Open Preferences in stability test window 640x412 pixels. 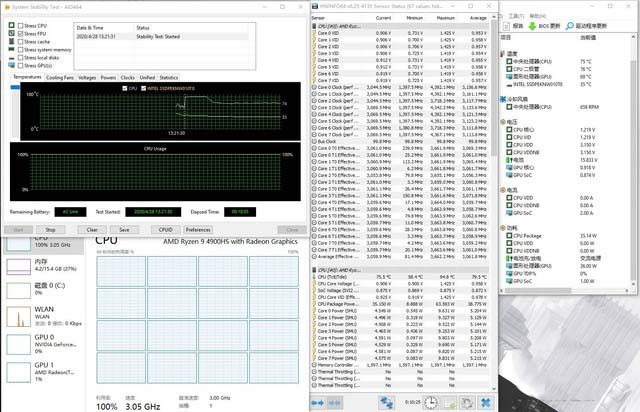(x=198, y=230)
